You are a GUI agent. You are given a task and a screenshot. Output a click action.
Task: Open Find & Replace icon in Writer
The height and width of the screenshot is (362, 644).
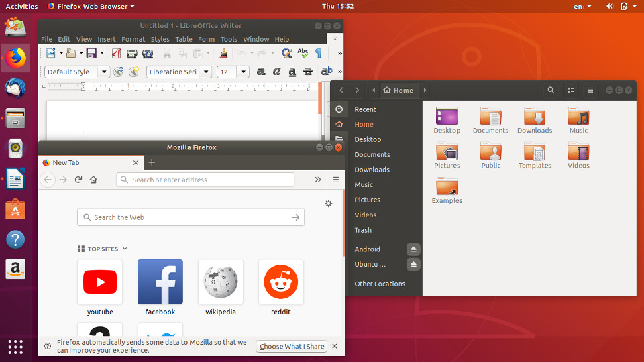pyautogui.click(x=286, y=54)
